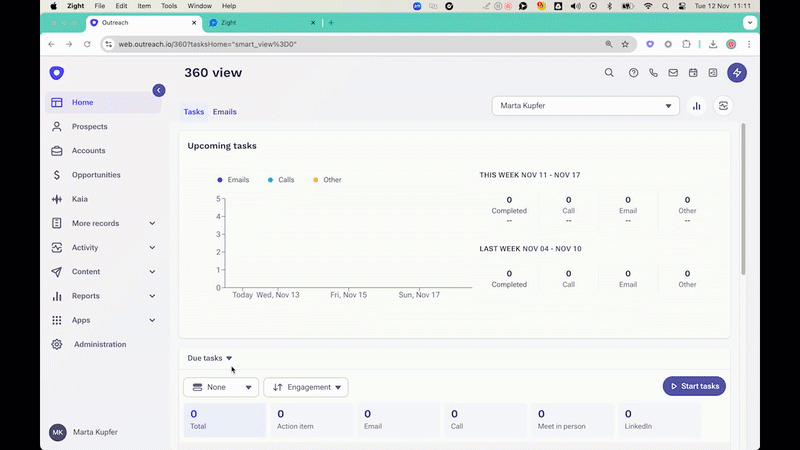
Task: Switch to the Emails tab
Action: [225, 112]
